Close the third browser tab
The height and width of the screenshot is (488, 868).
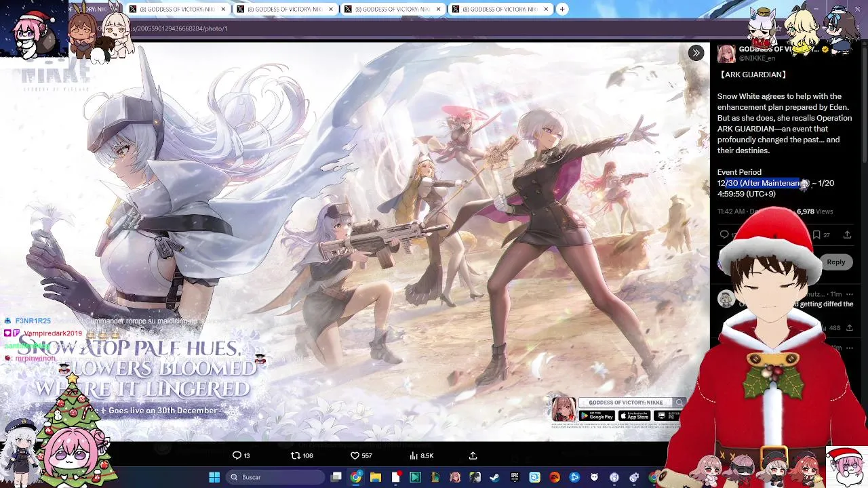[331, 9]
